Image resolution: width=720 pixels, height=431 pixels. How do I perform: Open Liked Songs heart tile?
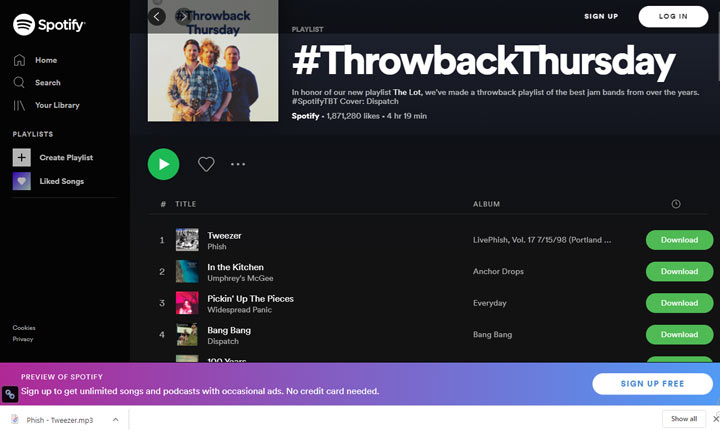click(22, 181)
